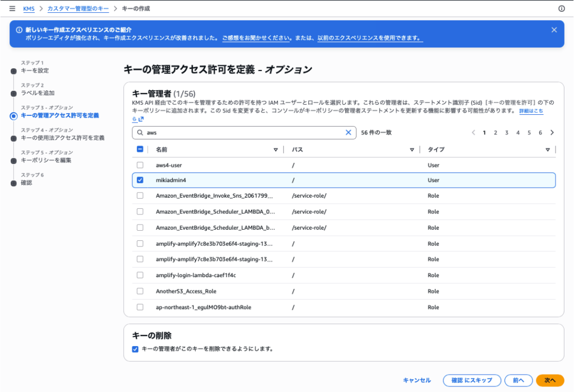Viewport: 574px width, 392px height.
Task: Open the hamburger navigation menu
Action: point(12,8)
